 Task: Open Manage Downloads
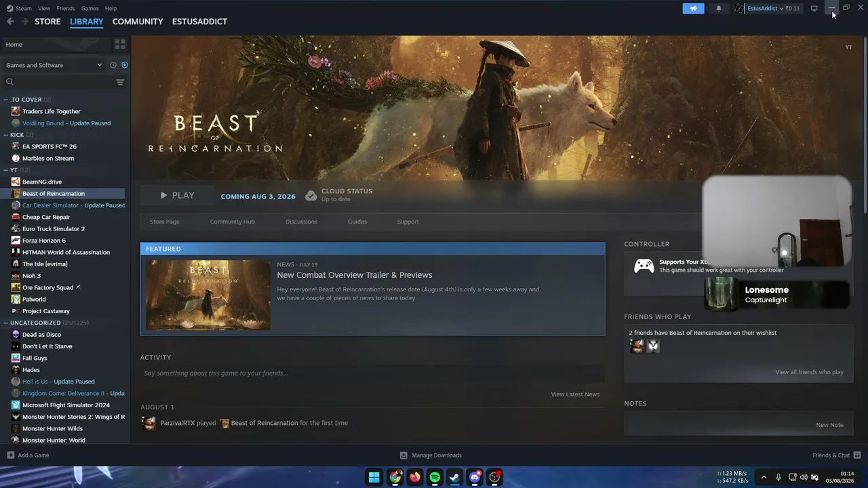[431, 455]
